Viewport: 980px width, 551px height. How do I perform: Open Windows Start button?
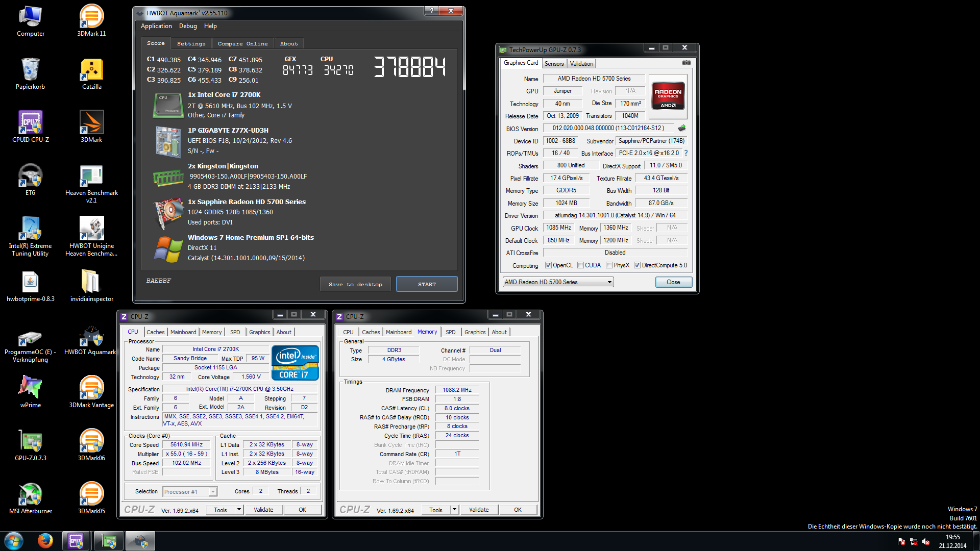click(x=14, y=541)
